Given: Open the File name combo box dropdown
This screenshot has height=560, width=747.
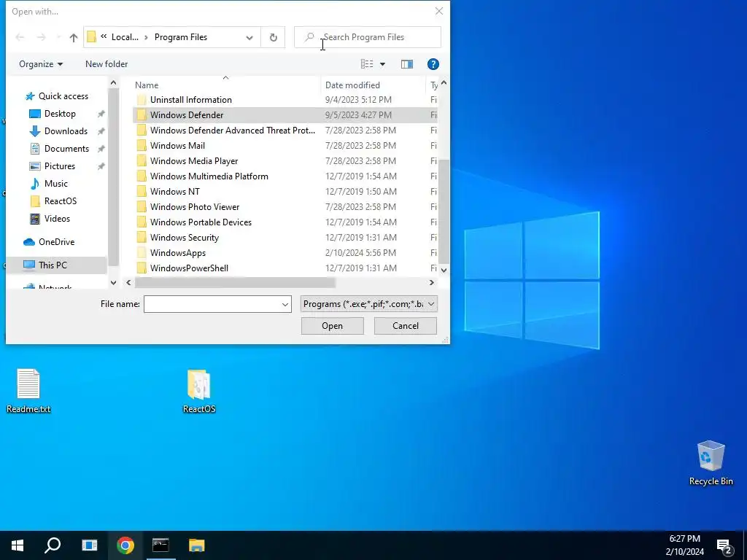Looking at the screenshot, I should tap(285, 304).
